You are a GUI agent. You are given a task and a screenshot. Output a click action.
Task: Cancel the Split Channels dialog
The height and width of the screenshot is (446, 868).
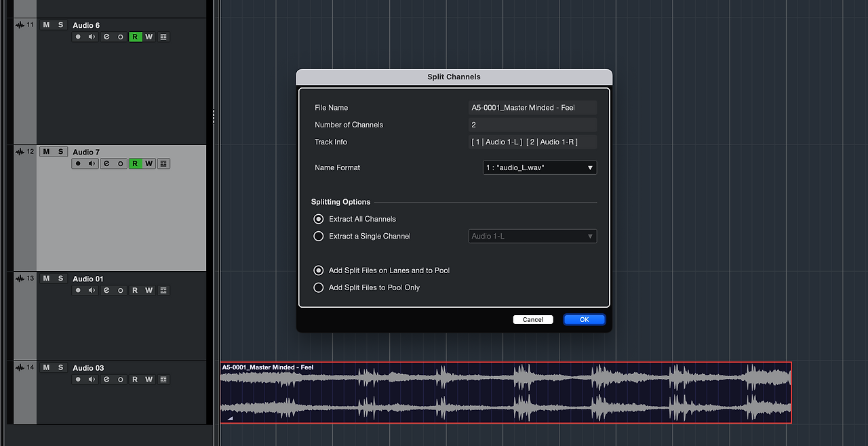coord(533,320)
